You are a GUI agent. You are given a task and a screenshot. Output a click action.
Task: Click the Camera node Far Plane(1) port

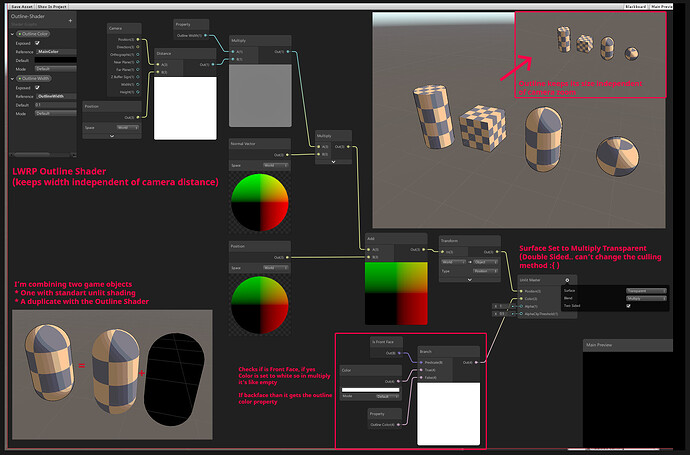[138, 70]
